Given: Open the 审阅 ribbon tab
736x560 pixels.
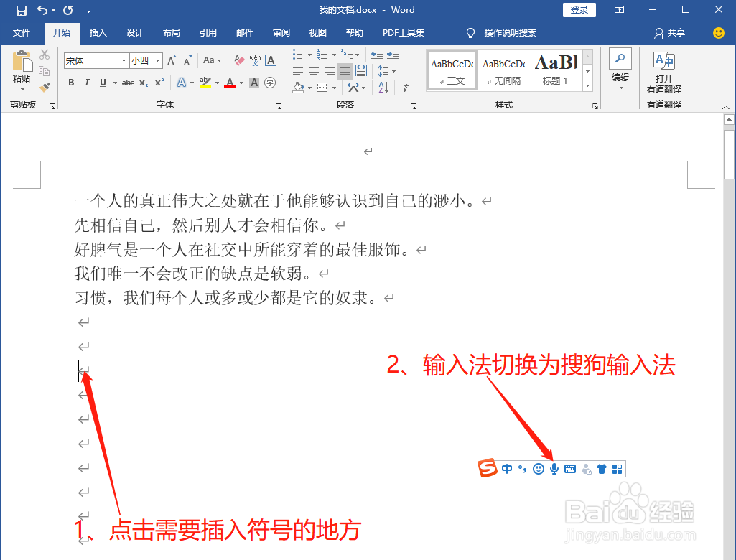Looking at the screenshot, I should (281, 33).
